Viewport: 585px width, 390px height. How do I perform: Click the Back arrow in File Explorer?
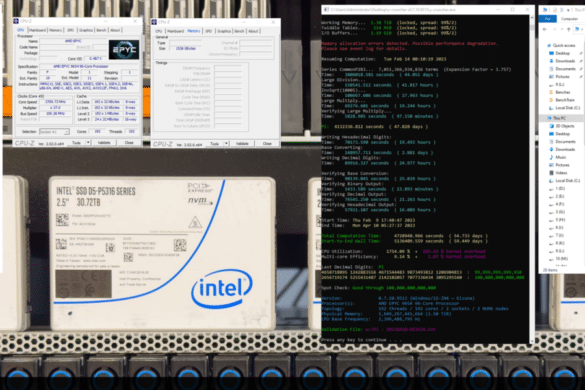pyautogui.click(x=545, y=29)
